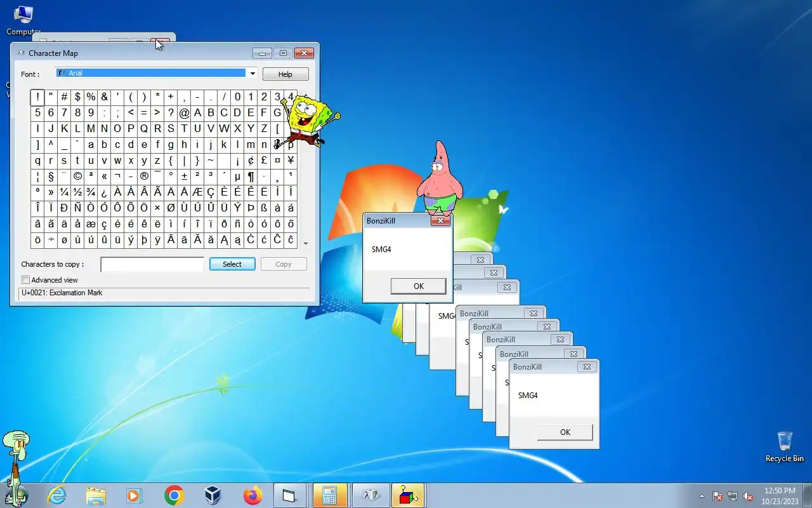The image size is (812, 508).
Task: Pick the $ dollar sign character
Action: coord(77,97)
